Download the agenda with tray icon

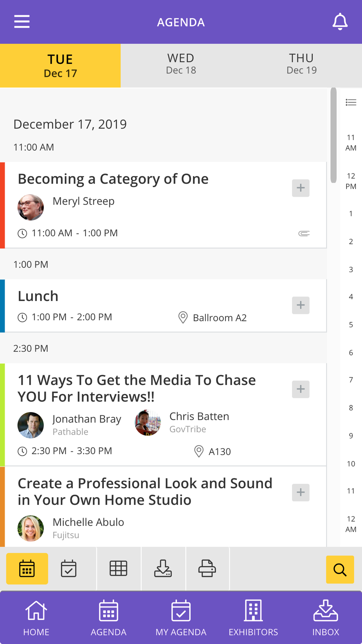click(x=163, y=568)
